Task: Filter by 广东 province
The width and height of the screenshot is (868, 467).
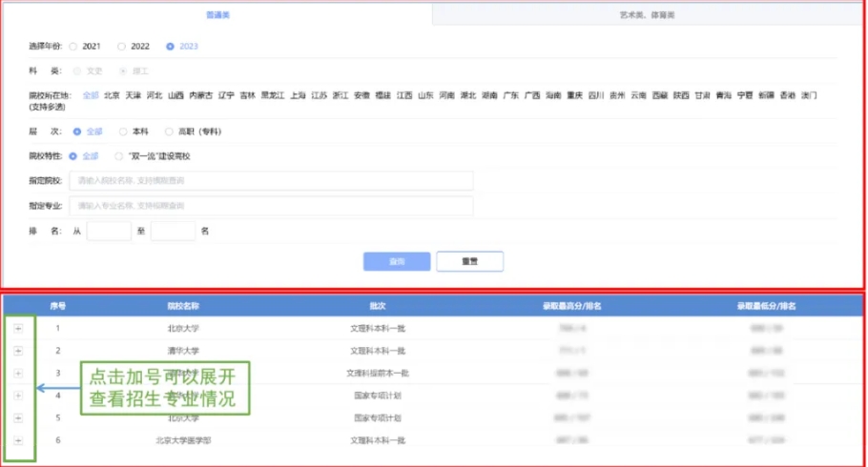Action: tap(511, 95)
